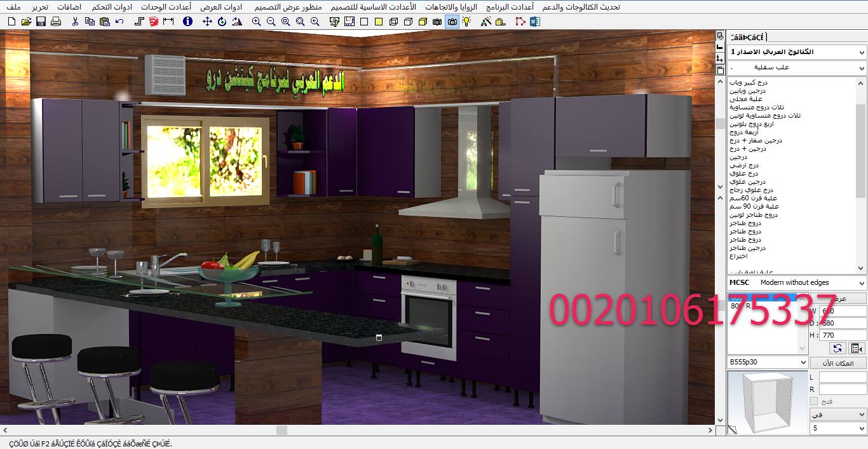Click the المكان الأن button
The height and width of the screenshot is (449, 868).
pyautogui.click(x=838, y=363)
